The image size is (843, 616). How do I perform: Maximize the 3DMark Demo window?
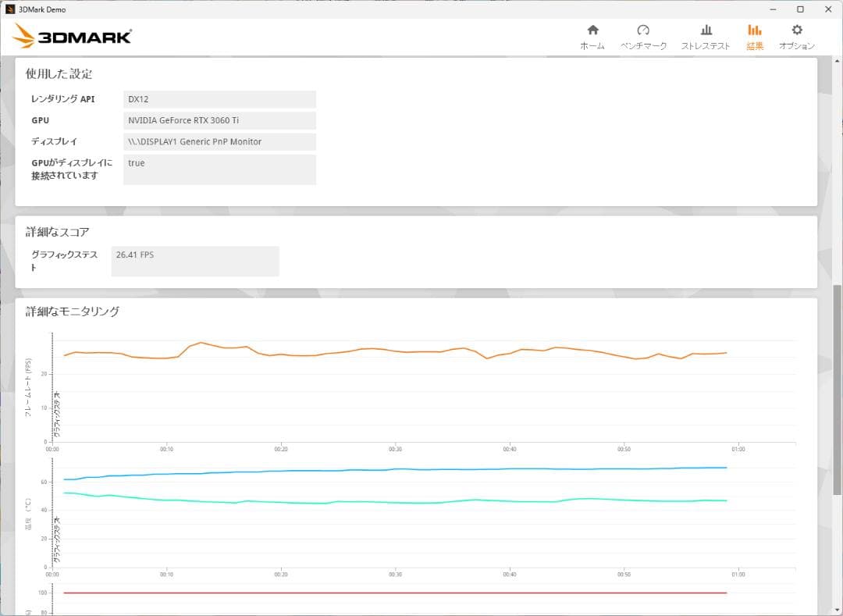pyautogui.click(x=801, y=9)
